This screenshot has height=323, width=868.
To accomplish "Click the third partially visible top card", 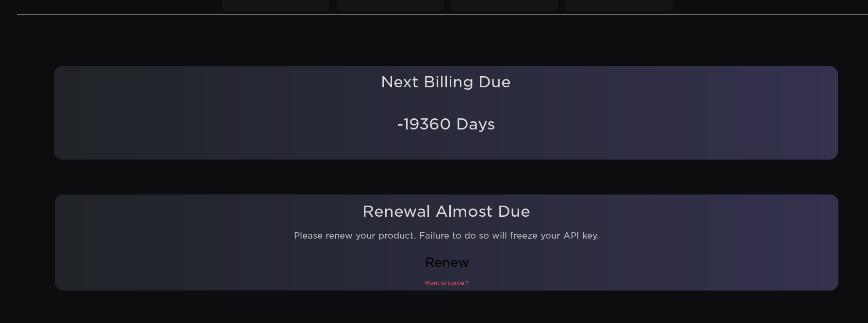I will click(505, 5).
